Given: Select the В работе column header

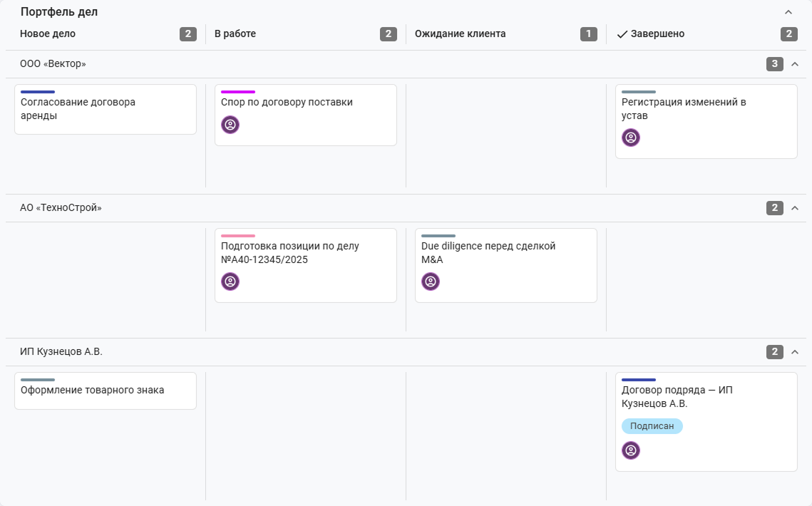Looking at the screenshot, I should click(235, 33).
